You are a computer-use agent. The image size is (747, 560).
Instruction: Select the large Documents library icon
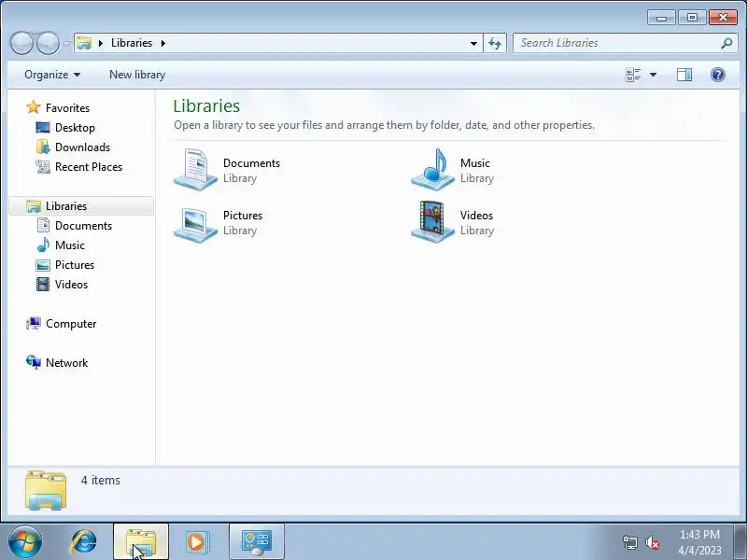(196, 170)
